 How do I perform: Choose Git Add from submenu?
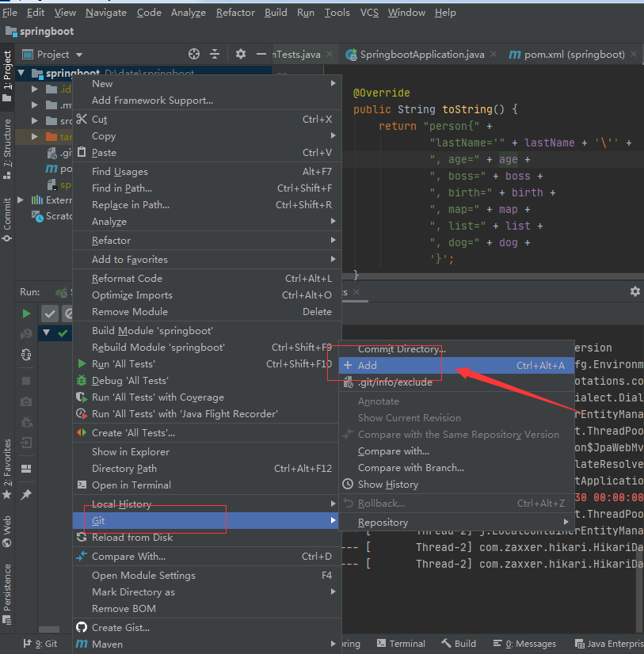pyautogui.click(x=456, y=365)
